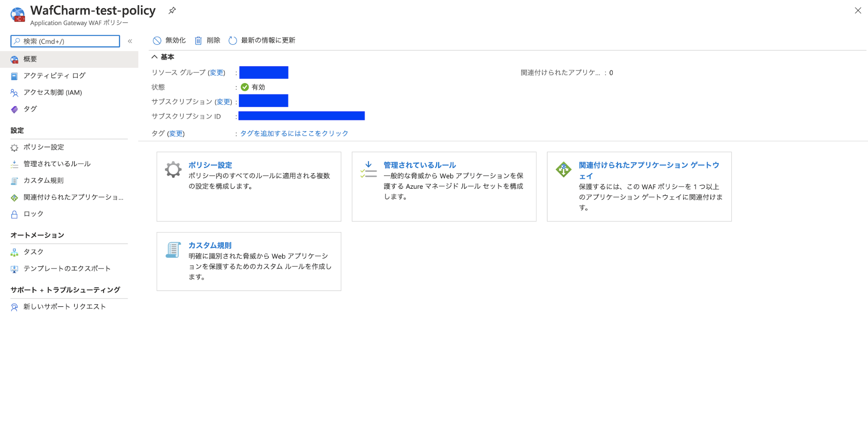Click the 削除 trash icon
This screenshot has height=443, width=868.
[x=198, y=40]
